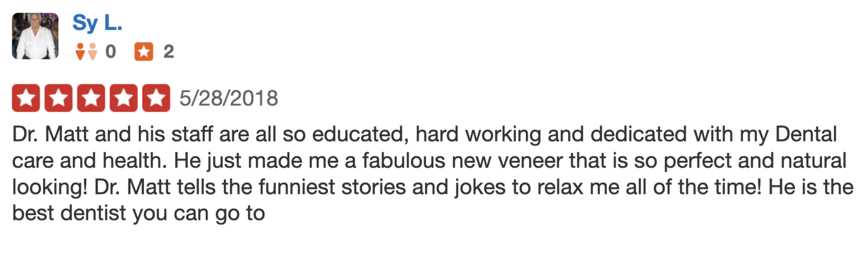This screenshot has height=257, width=868.
Task: Click the orange friends icon
Action: 86,51
